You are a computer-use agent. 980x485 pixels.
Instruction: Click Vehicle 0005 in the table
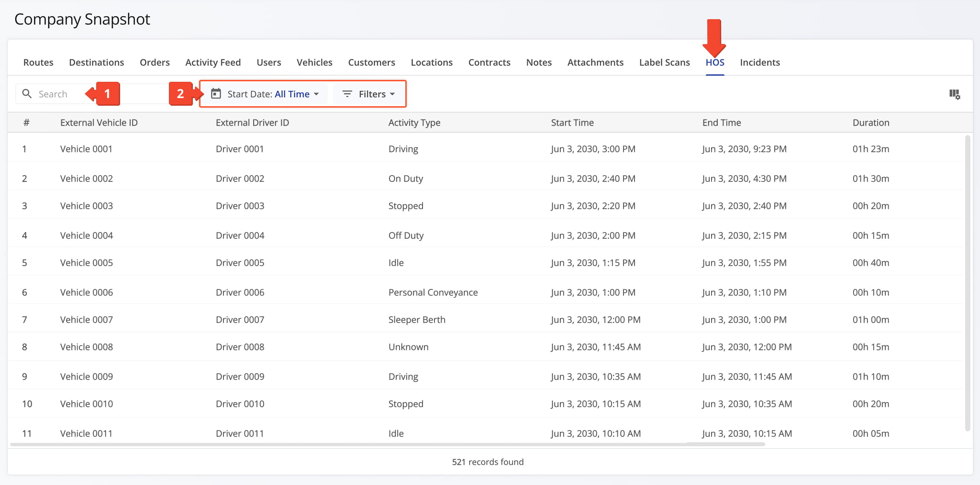pyautogui.click(x=87, y=263)
